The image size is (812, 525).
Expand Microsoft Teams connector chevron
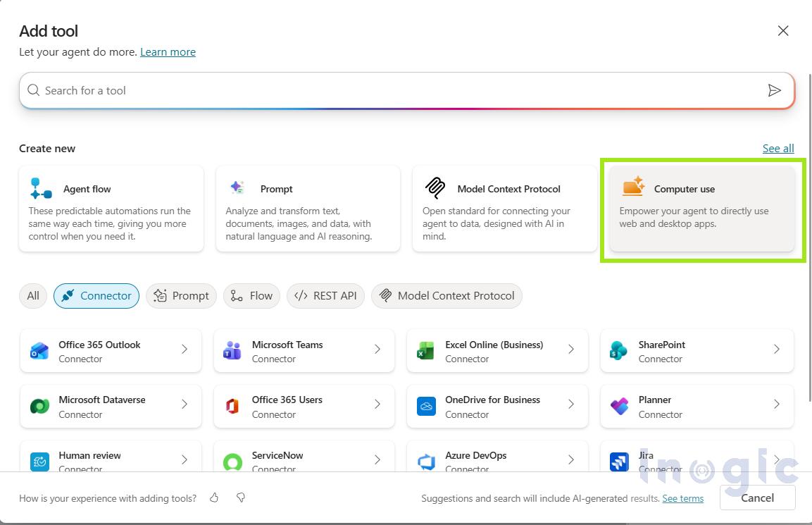click(x=377, y=350)
